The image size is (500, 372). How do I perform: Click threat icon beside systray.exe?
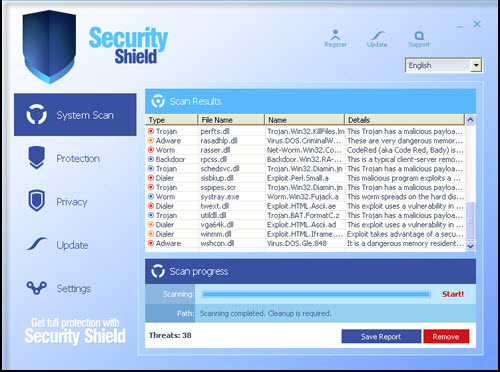point(151,196)
